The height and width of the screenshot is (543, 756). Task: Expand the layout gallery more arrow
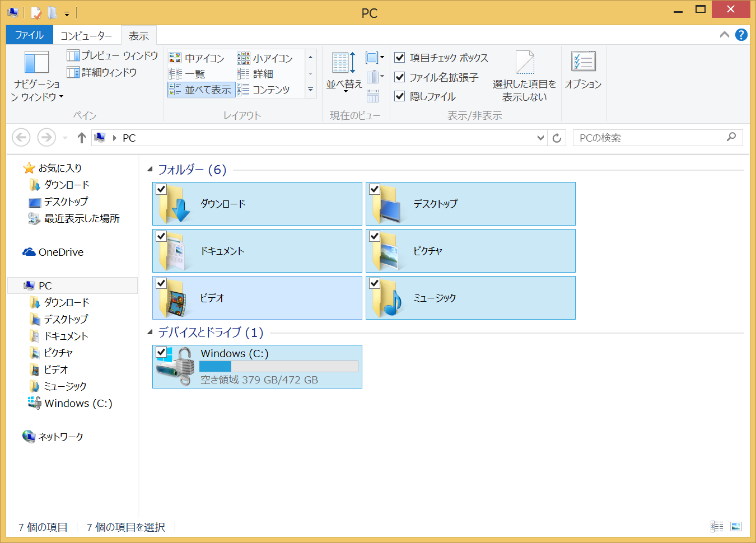coord(310,90)
